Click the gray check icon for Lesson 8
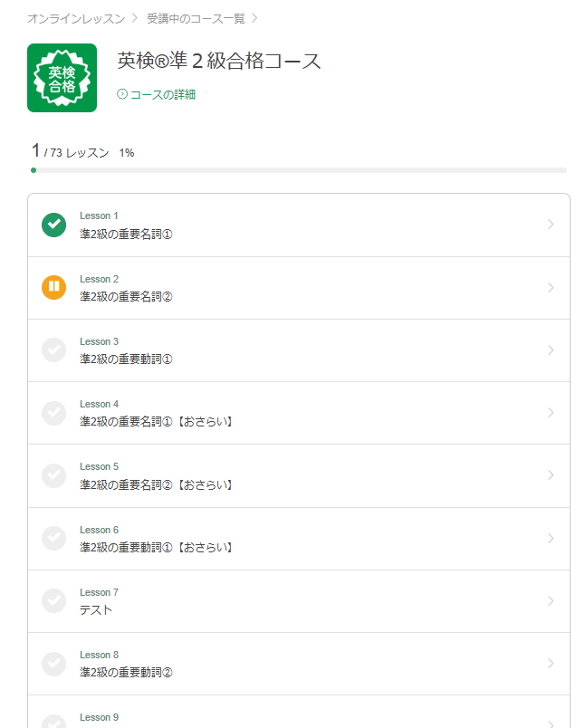The image size is (586, 728). tap(54, 663)
